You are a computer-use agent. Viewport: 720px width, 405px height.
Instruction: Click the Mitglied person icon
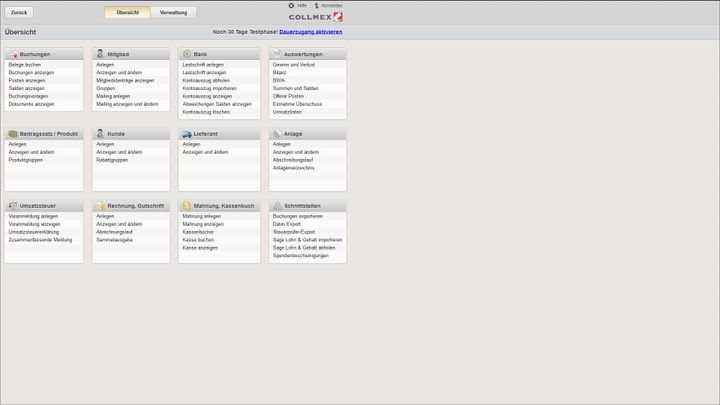coord(100,53)
